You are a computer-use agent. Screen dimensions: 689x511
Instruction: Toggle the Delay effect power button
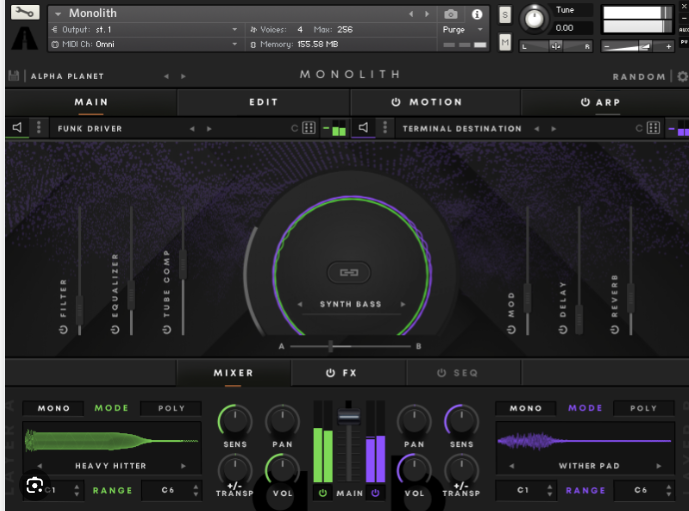click(563, 330)
